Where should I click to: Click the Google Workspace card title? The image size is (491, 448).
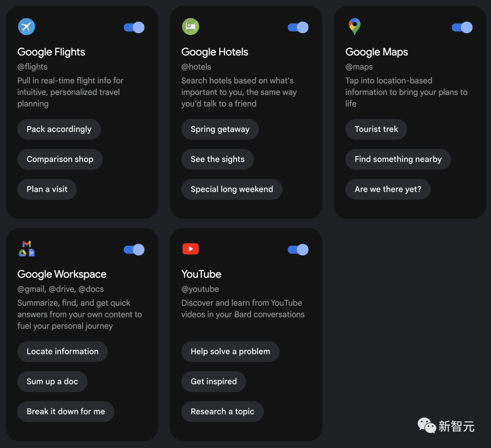[62, 274]
